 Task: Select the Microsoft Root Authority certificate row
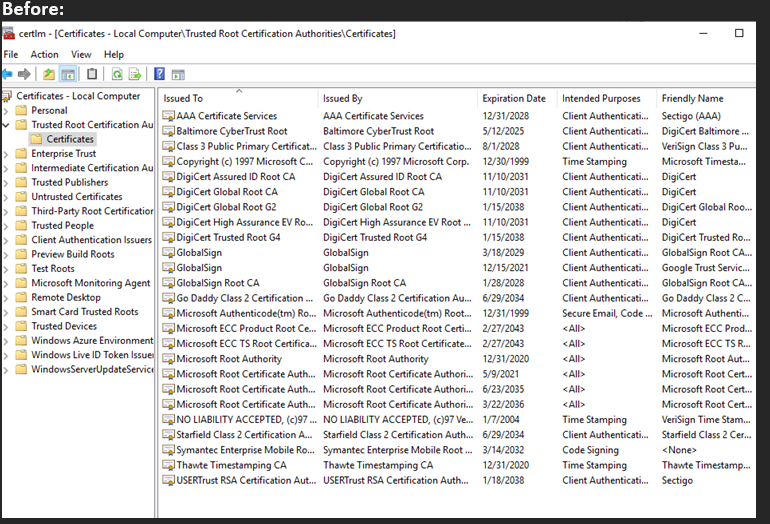(x=229, y=359)
